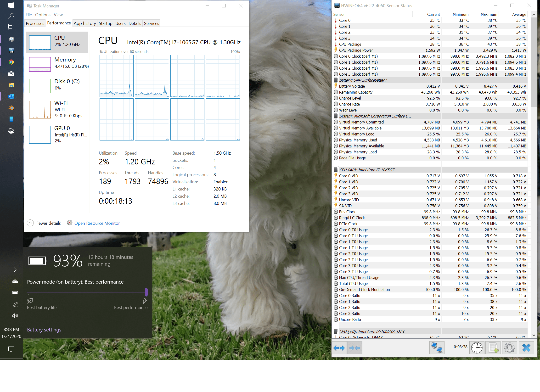Open HWiNFO remote network monitoring icon
Image resolution: width=540 pixels, height=392 pixels.
pyautogui.click(x=437, y=348)
